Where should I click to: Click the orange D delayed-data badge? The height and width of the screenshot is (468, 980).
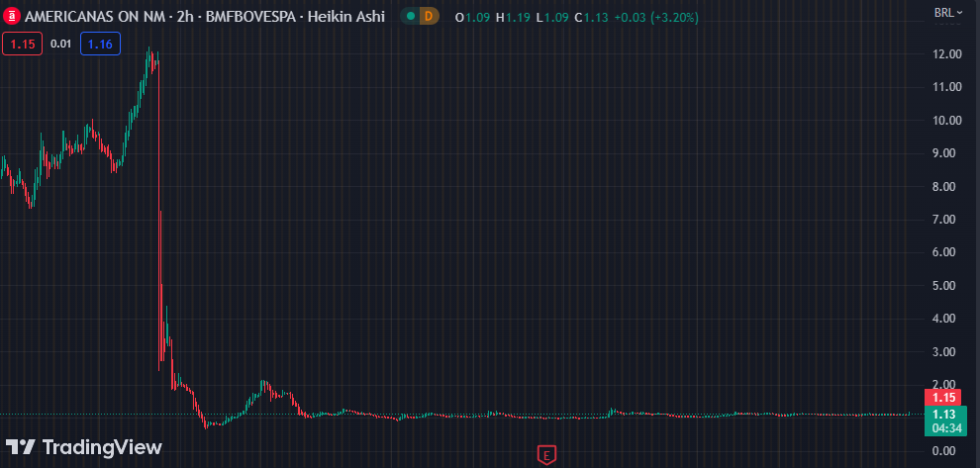[x=428, y=17]
